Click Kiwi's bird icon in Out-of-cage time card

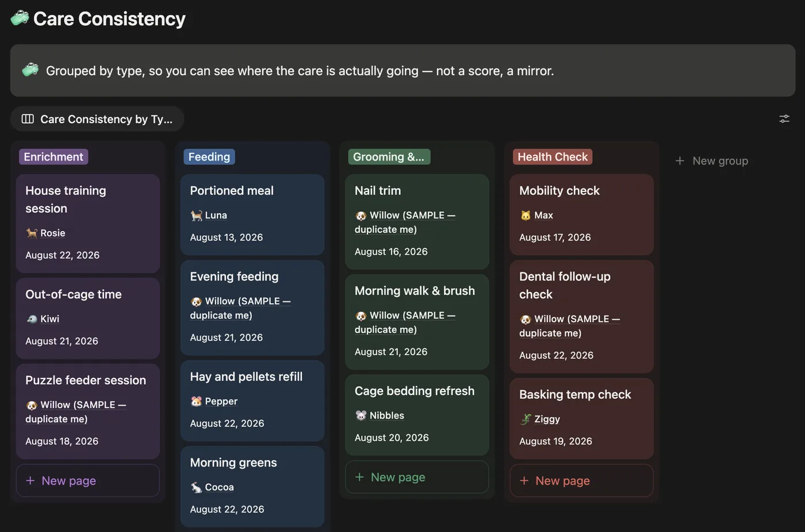[x=32, y=319]
